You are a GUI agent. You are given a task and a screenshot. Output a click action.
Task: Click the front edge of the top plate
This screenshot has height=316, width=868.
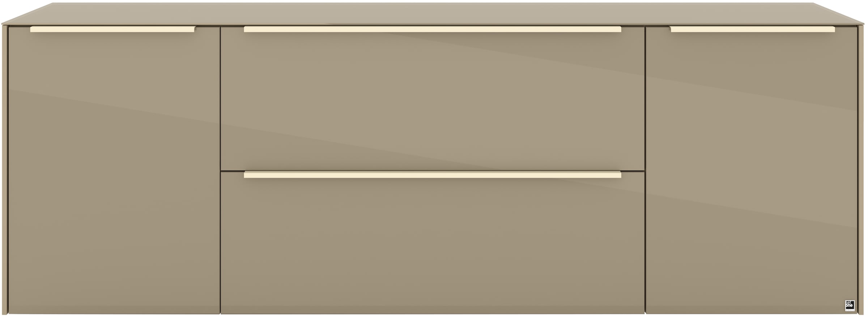433,25
